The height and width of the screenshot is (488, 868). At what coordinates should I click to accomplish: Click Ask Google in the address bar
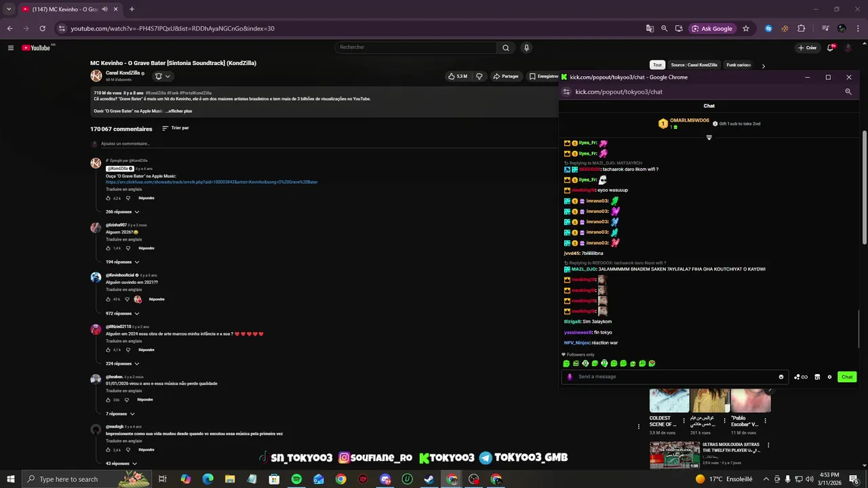712,28
